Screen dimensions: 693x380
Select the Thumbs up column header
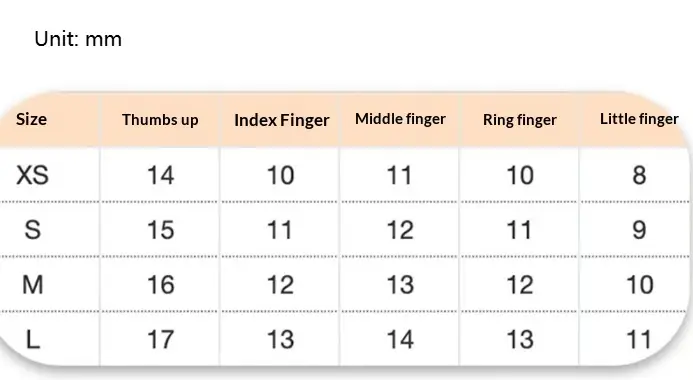coord(160,120)
